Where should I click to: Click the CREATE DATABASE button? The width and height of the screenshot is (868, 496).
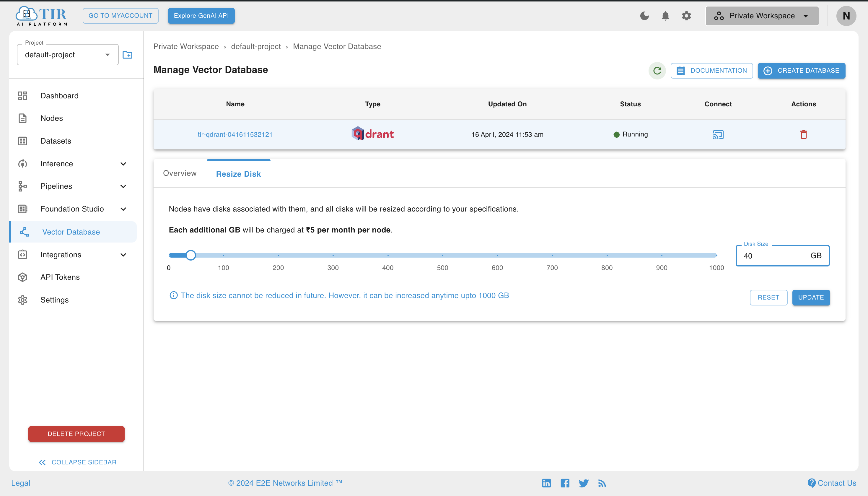click(x=802, y=70)
